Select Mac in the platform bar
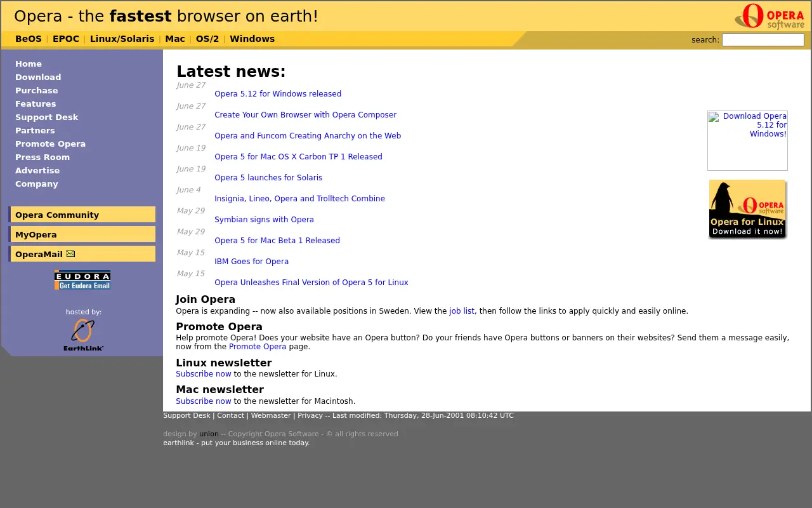The width and height of the screenshot is (812, 508). pos(175,39)
